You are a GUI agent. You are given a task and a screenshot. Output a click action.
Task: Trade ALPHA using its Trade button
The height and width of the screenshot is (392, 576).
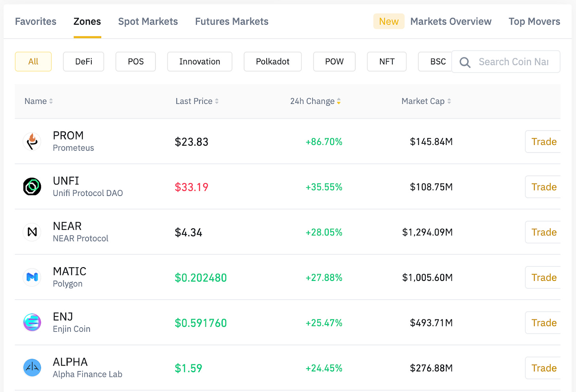pos(544,368)
